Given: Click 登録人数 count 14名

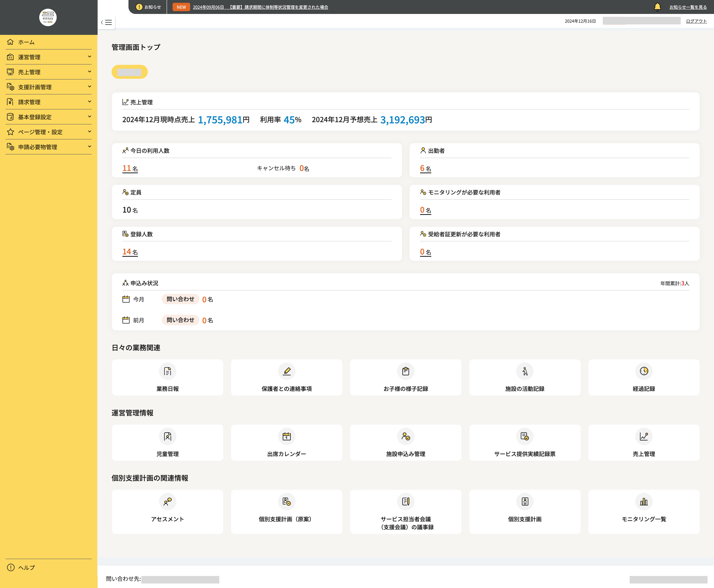Looking at the screenshot, I should coord(130,252).
